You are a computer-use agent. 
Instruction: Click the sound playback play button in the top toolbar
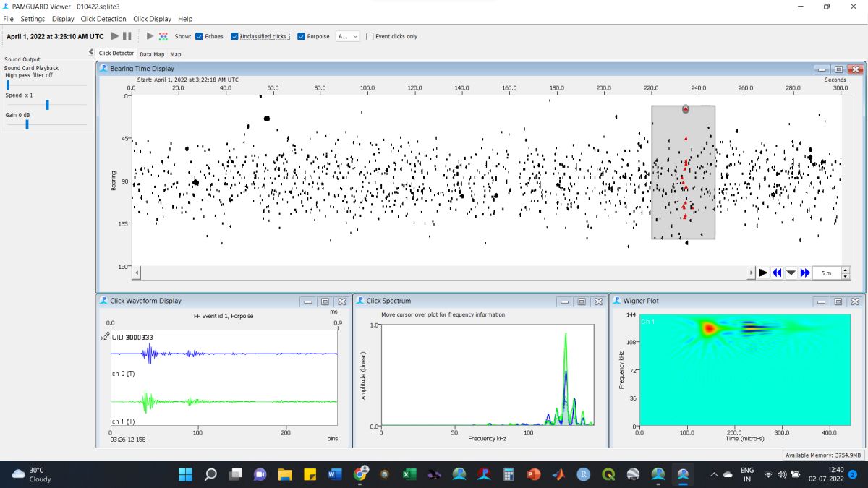click(114, 35)
